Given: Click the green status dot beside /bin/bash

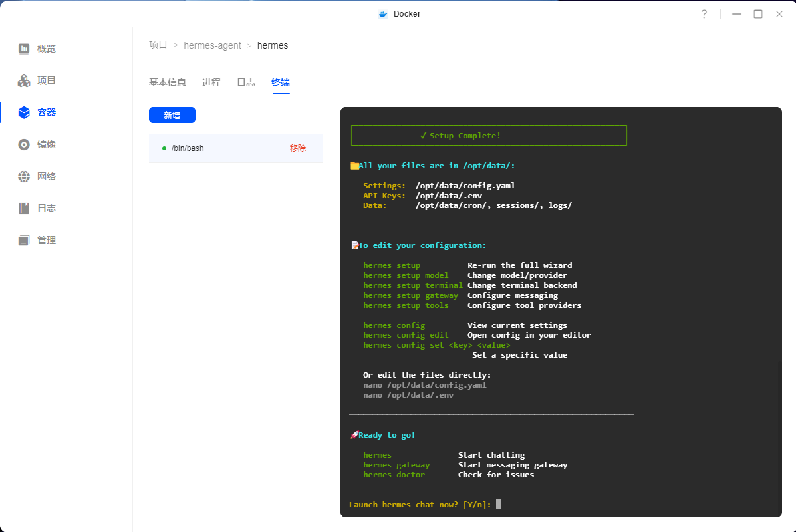Looking at the screenshot, I should click(164, 148).
